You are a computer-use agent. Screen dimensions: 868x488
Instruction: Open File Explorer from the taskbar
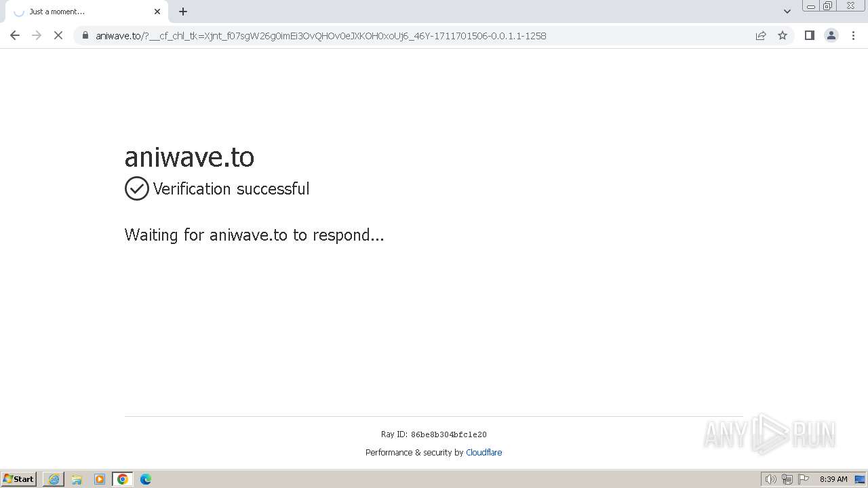(77, 479)
